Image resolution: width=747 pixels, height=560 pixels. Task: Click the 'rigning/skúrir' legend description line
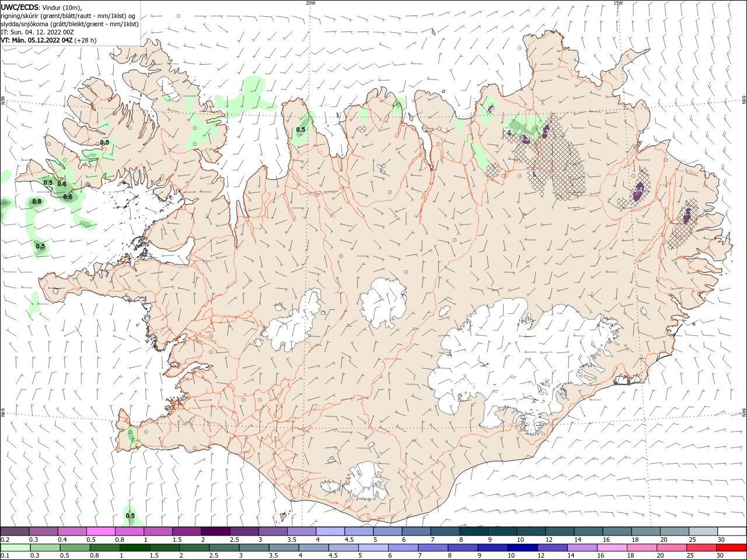point(68,16)
